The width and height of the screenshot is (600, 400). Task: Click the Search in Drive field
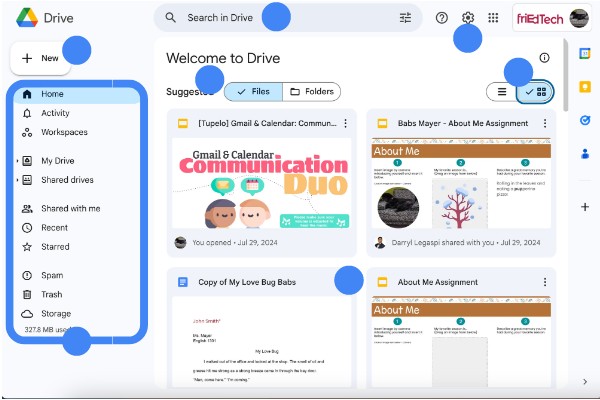point(280,18)
